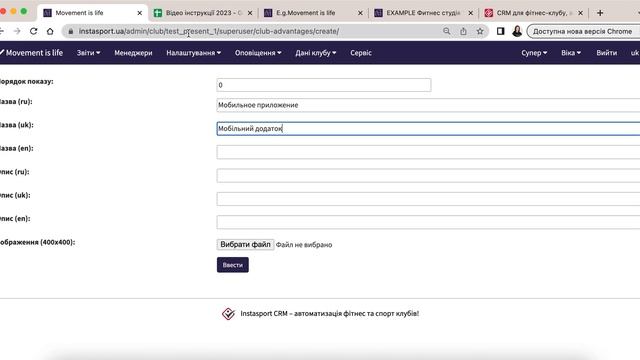Click the Опис (ru) input field
This screenshot has height=360, width=640.
tap(428, 176)
